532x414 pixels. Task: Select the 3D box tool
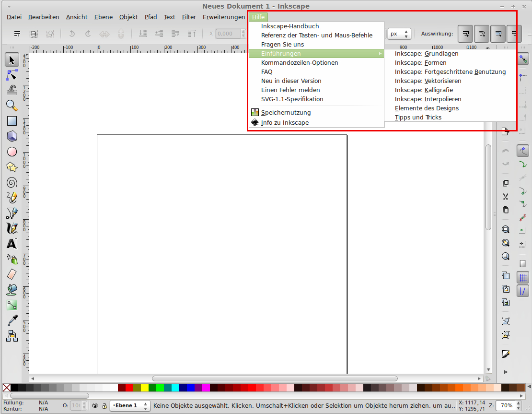click(x=12, y=136)
